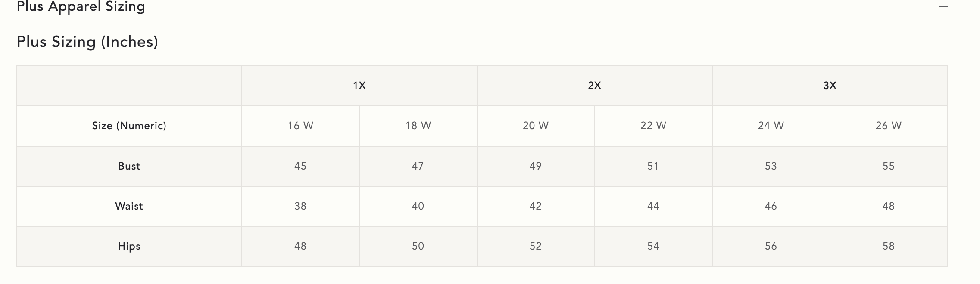Select the 3X column header

(x=830, y=86)
